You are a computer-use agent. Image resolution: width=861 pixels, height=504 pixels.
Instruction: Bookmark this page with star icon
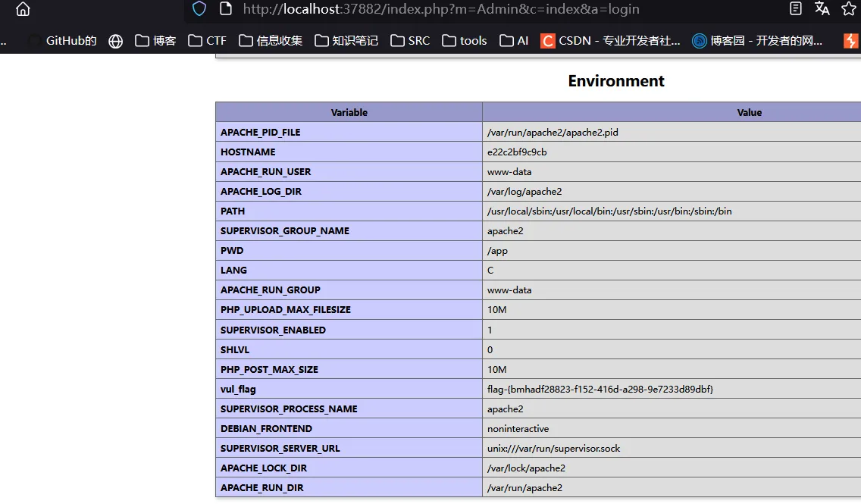(848, 8)
